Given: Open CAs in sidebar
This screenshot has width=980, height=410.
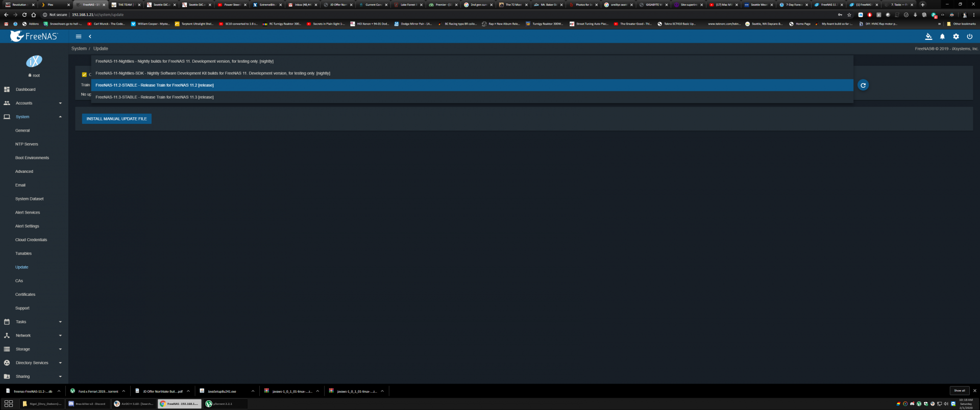Looking at the screenshot, I should coord(19,281).
